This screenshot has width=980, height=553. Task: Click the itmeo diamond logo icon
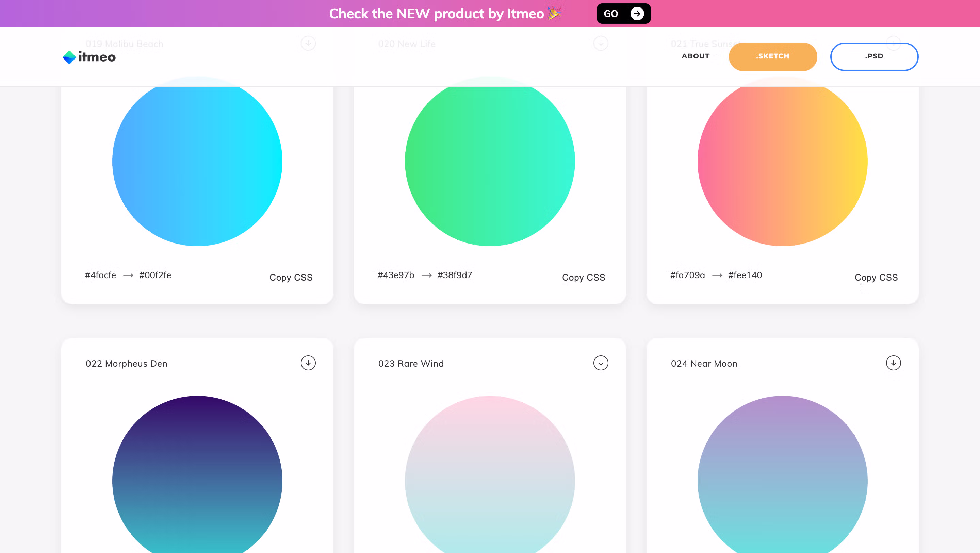pyautogui.click(x=69, y=57)
